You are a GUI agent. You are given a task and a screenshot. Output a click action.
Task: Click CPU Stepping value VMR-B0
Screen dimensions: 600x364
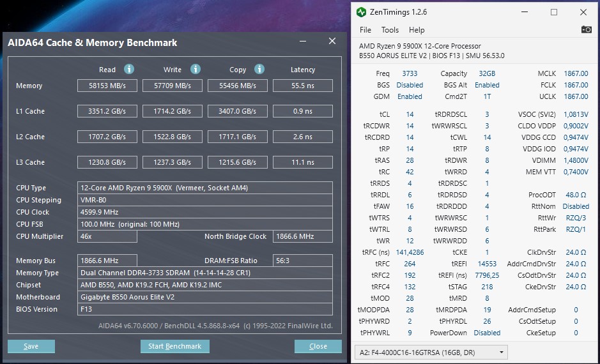click(x=204, y=200)
